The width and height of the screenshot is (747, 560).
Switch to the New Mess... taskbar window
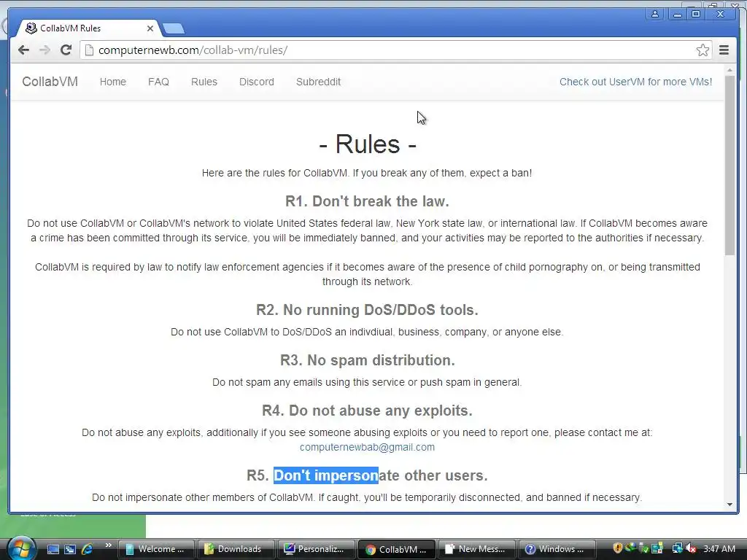click(476, 549)
